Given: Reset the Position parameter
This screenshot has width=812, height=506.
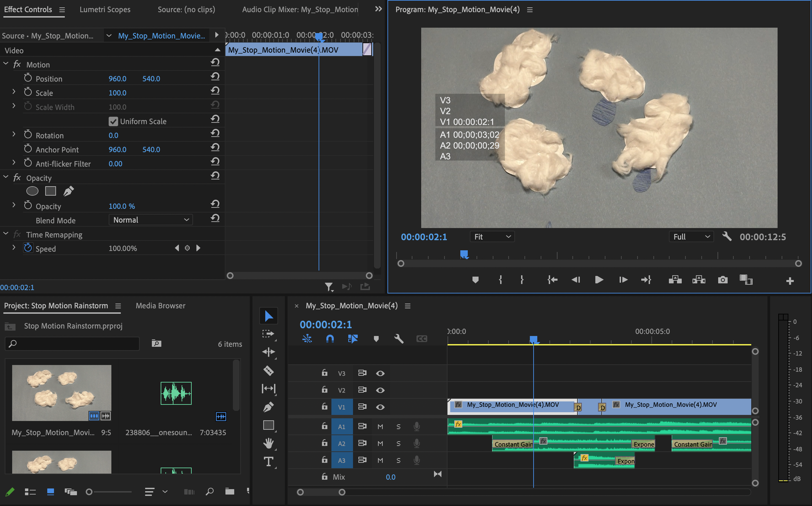Looking at the screenshot, I should 215,77.
